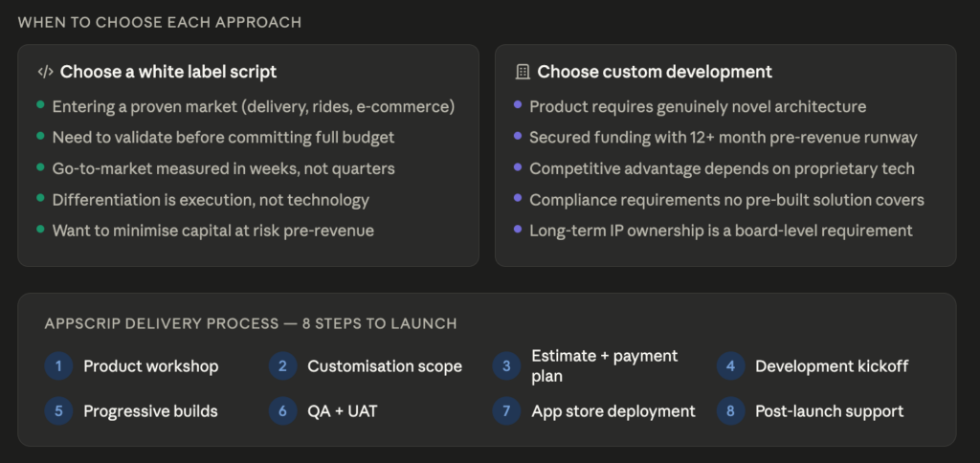
Task: Click step number 8 circle for Post-launch support
Action: point(730,411)
